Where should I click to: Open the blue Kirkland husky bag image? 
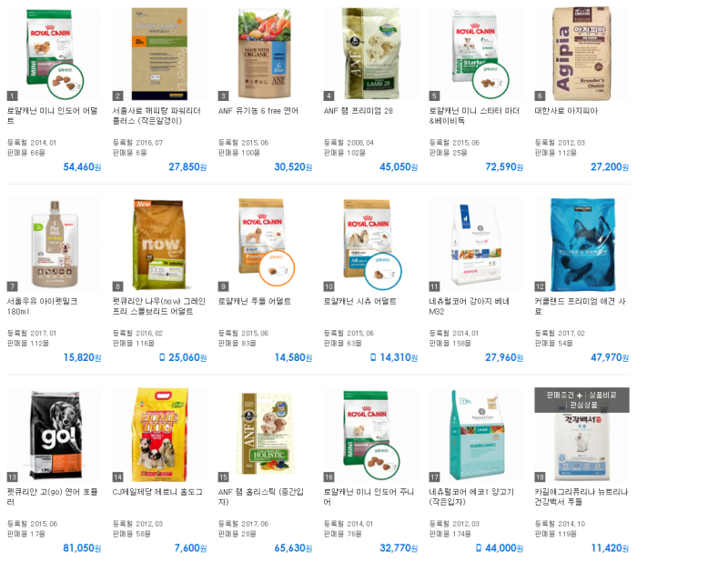point(582,245)
